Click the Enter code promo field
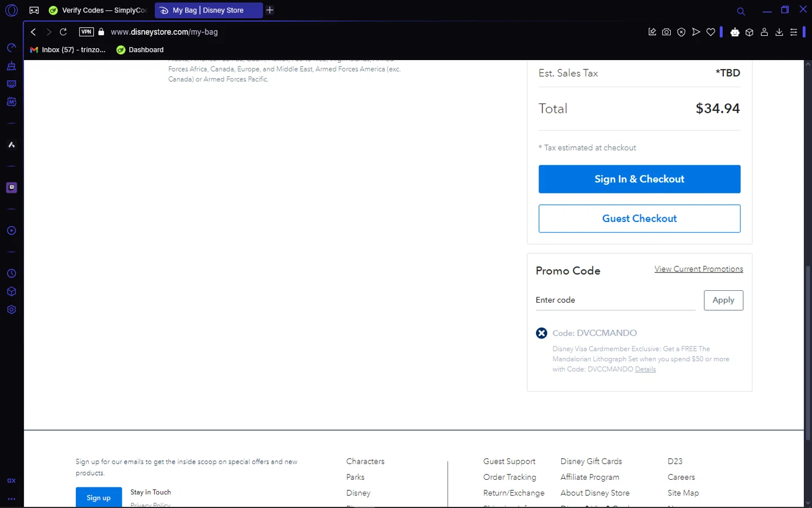Image resolution: width=812 pixels, height=508 pixels. coord(615,300)
